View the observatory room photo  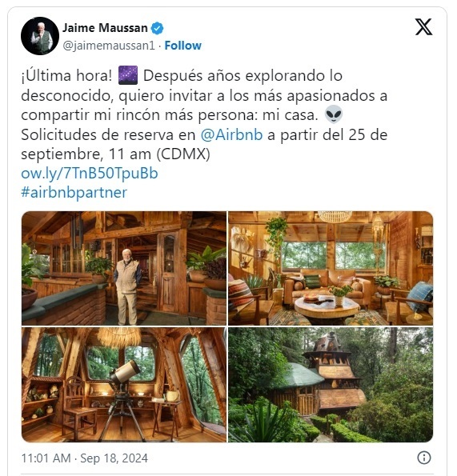[124, 385]
